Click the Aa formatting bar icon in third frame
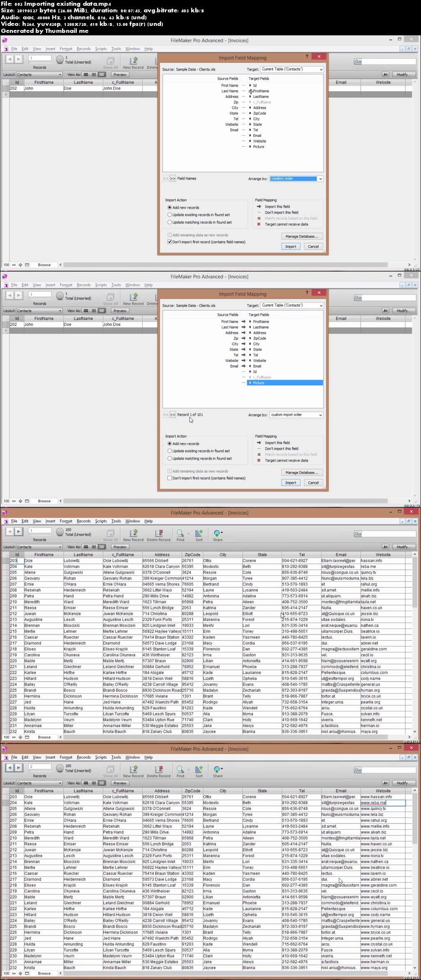 click(385, 547)
